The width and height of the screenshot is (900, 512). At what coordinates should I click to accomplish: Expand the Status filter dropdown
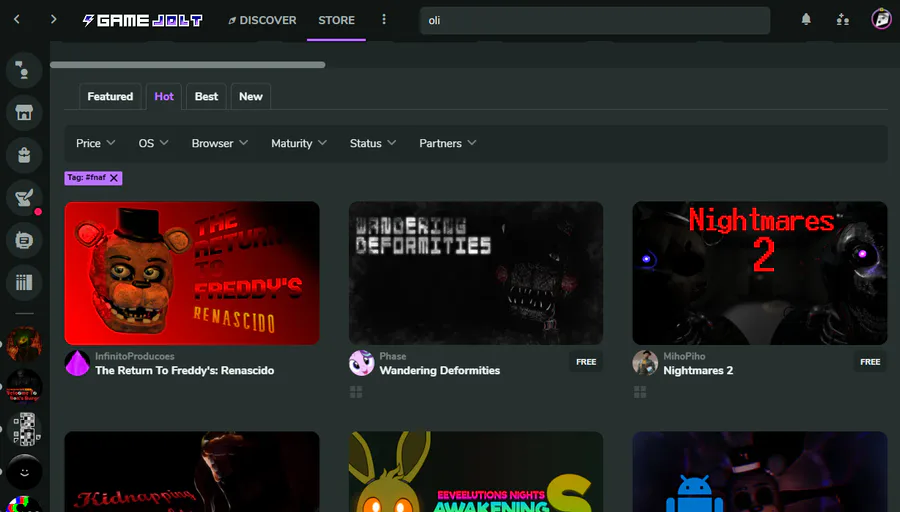pos(373,143)
